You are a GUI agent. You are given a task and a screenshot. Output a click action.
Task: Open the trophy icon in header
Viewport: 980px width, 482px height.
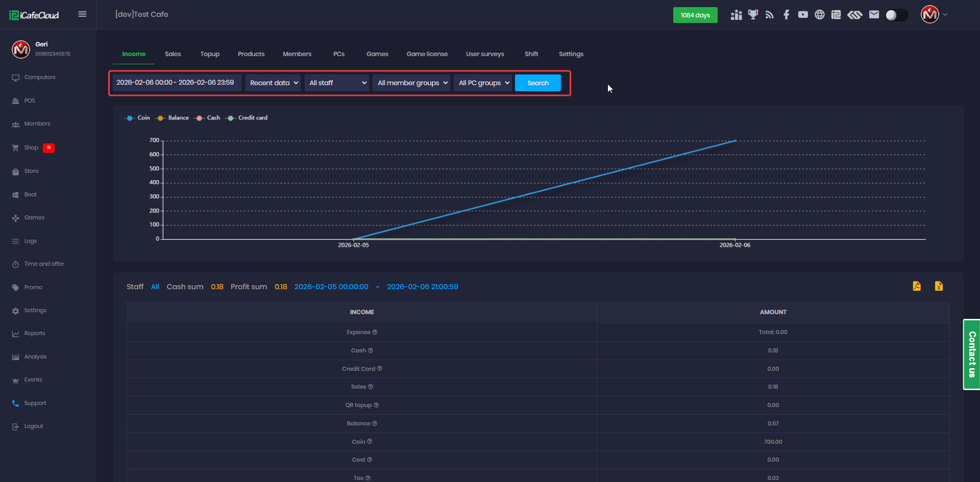[753, 15]
